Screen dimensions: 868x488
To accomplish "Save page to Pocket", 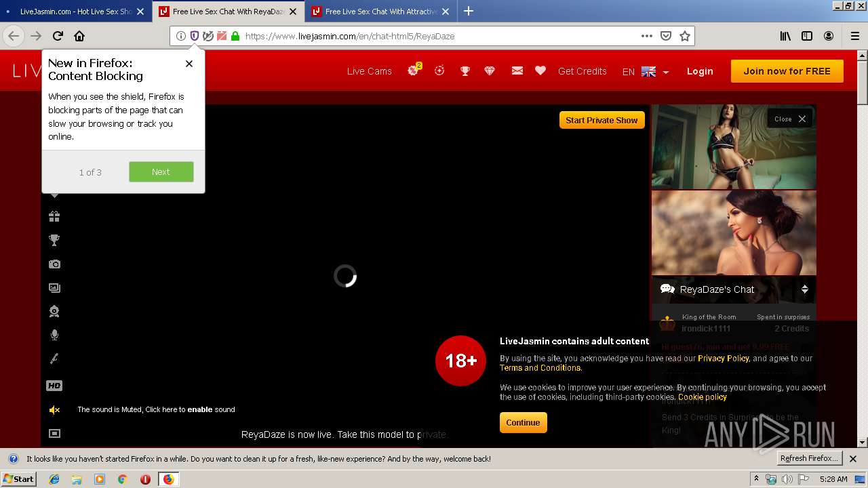I will pos(666,36).
